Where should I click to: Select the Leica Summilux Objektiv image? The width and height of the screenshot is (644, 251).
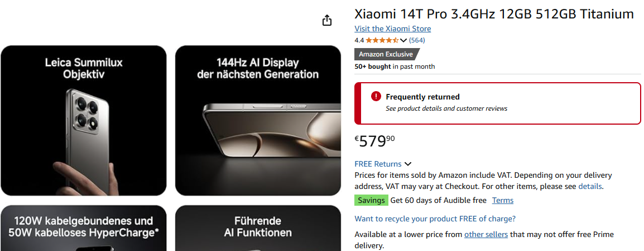point(84,120)
